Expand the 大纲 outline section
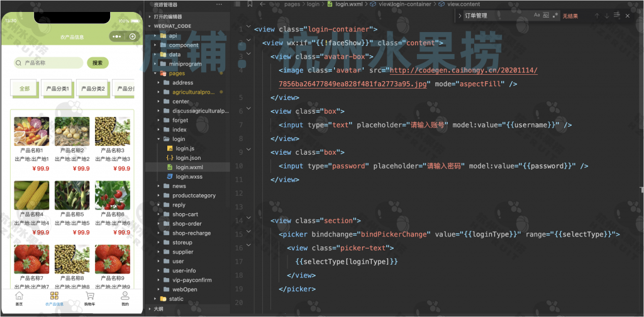 (x=158, y=309)
